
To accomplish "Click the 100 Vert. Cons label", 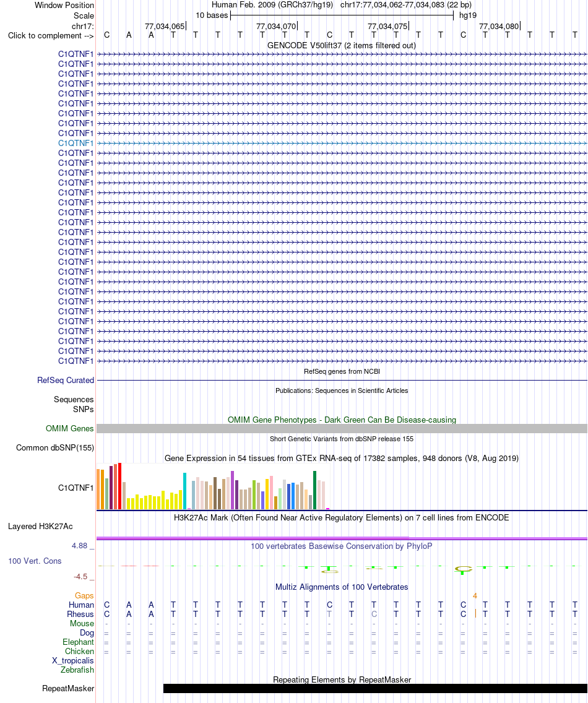I will click(35, 561).
